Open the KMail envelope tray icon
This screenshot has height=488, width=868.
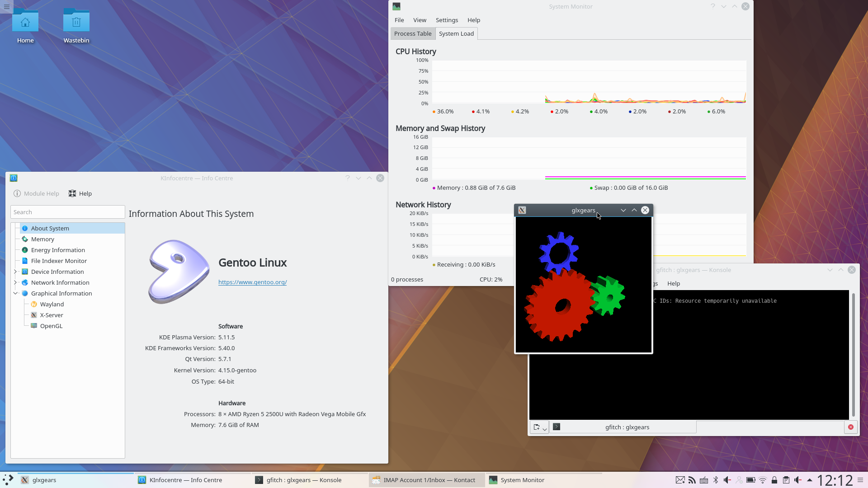click(680, 480)
